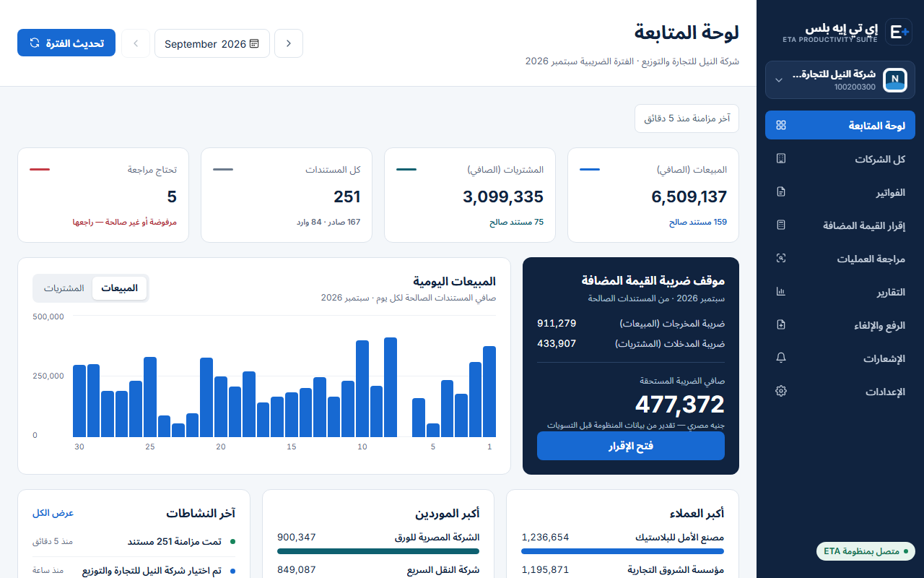Click activity تمت مزامنة 251 مستند
This screenshot has height=578, width=924.
click(174, 541)
